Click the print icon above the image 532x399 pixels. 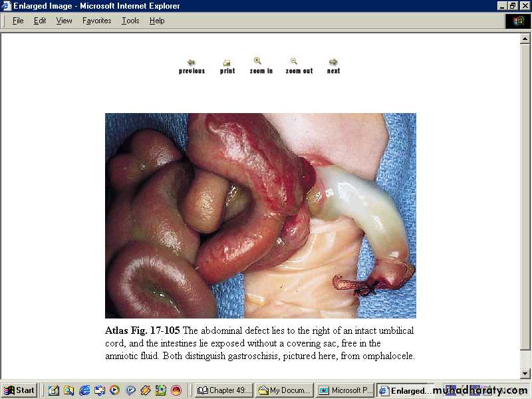(227, 66)
